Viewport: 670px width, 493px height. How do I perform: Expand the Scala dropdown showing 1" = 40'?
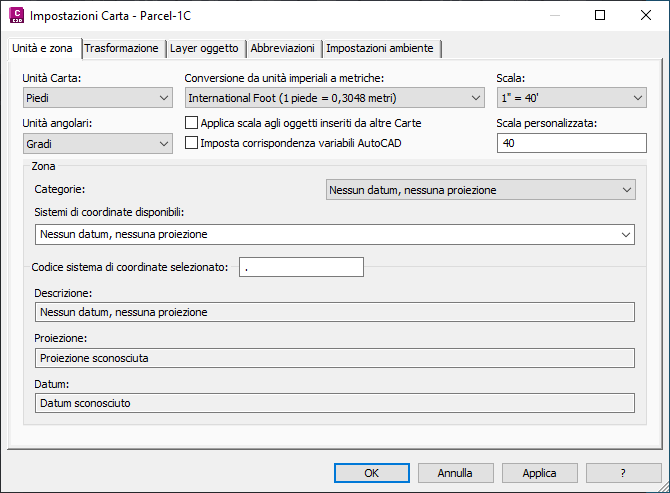572,98
